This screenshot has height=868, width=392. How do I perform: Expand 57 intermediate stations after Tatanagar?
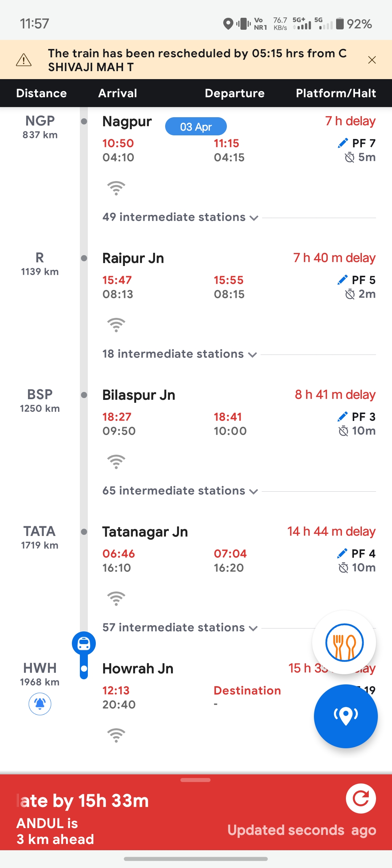[180, 628]
